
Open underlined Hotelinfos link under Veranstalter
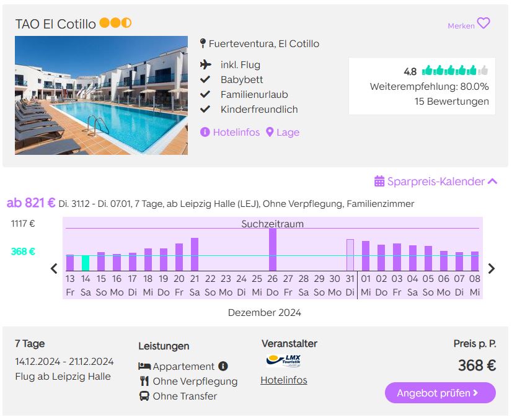tap(284, 380)
